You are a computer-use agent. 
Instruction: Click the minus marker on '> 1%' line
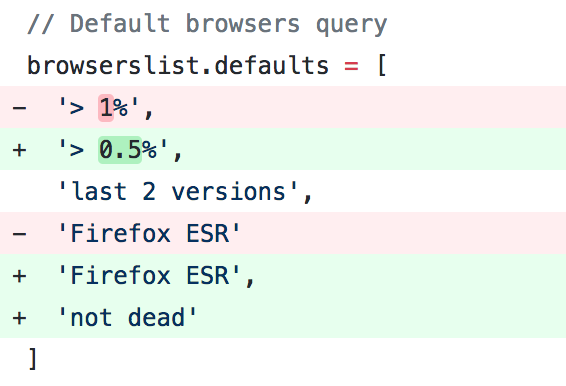(x=19, y=108)
